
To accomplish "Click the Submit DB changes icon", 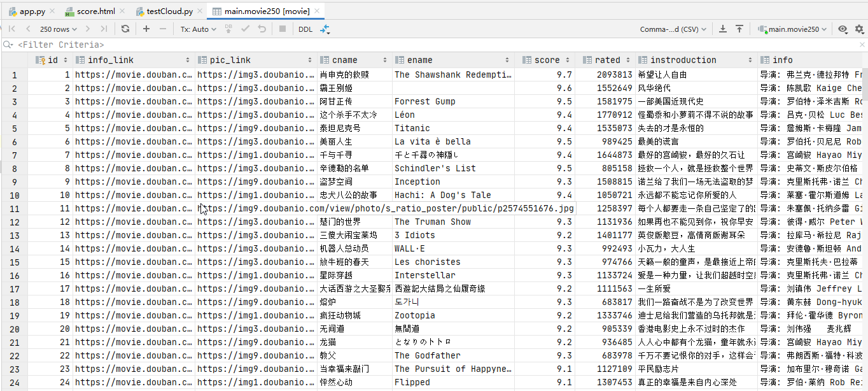I will click(230, 29).
